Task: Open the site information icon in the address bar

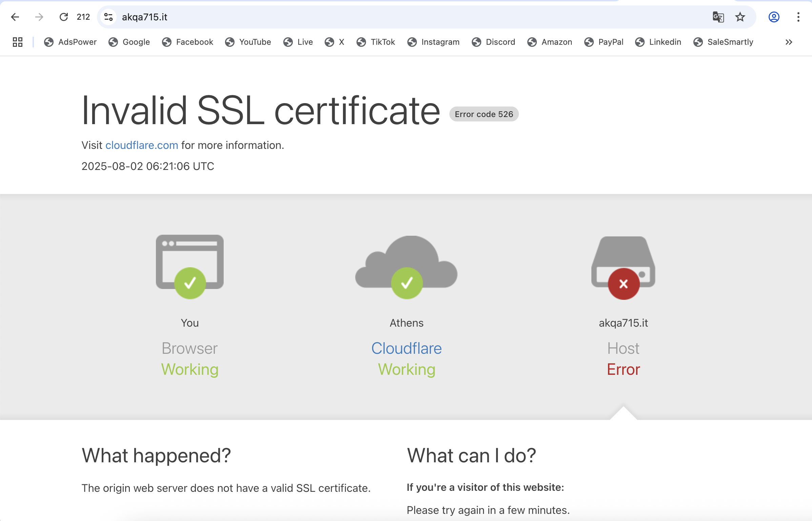Action: click(x=108, y=17)
